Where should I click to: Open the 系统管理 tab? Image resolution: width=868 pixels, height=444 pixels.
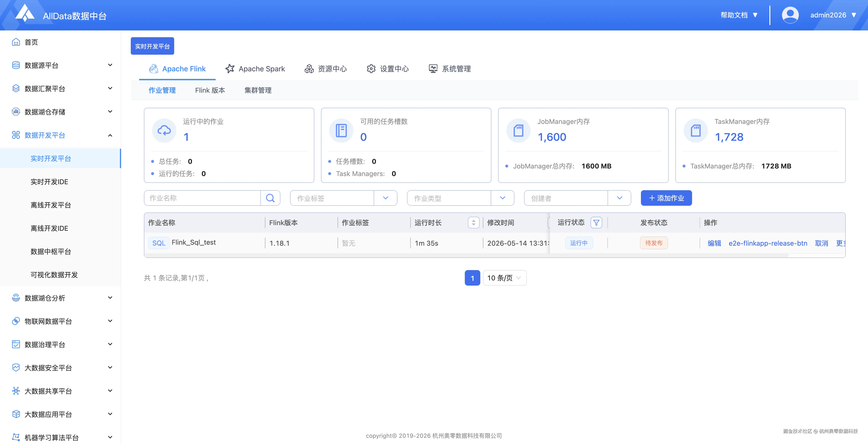tap(450, 69)
